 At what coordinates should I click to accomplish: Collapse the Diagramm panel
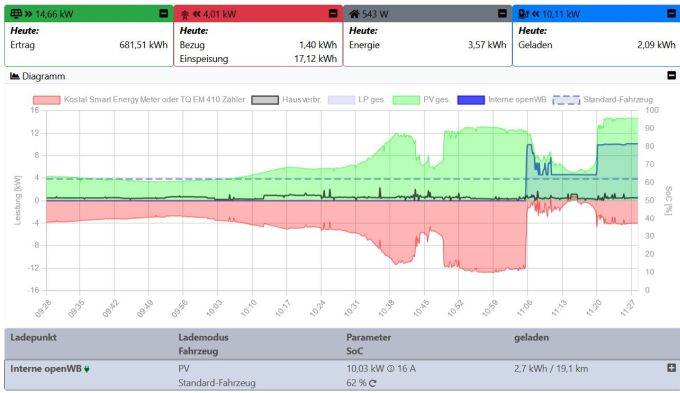pos(671,75)
